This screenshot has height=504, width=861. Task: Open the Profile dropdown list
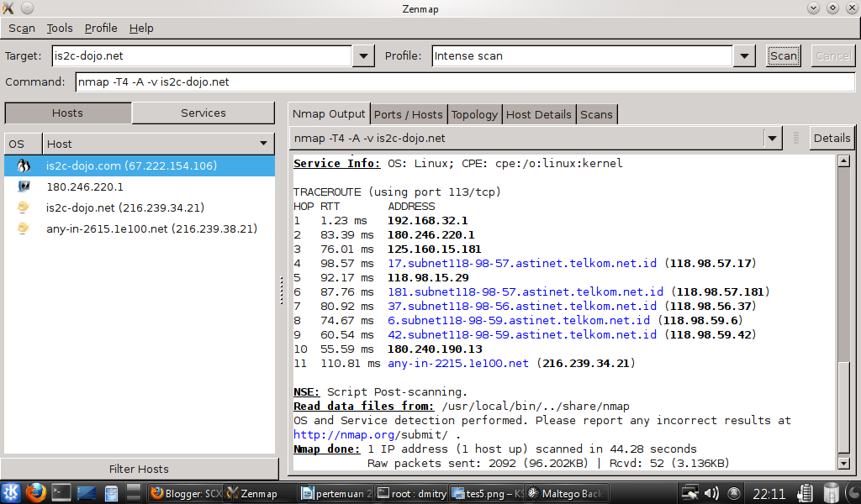744,56
